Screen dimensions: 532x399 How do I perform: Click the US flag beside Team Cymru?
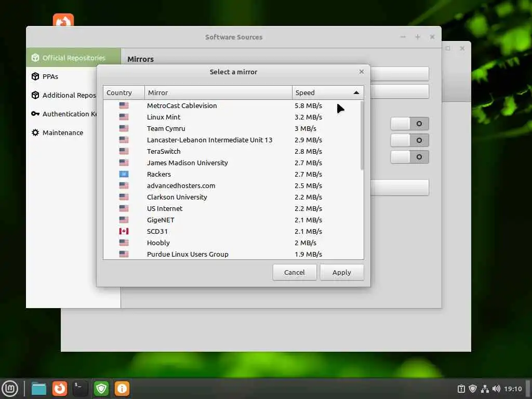tap(124, 128)
